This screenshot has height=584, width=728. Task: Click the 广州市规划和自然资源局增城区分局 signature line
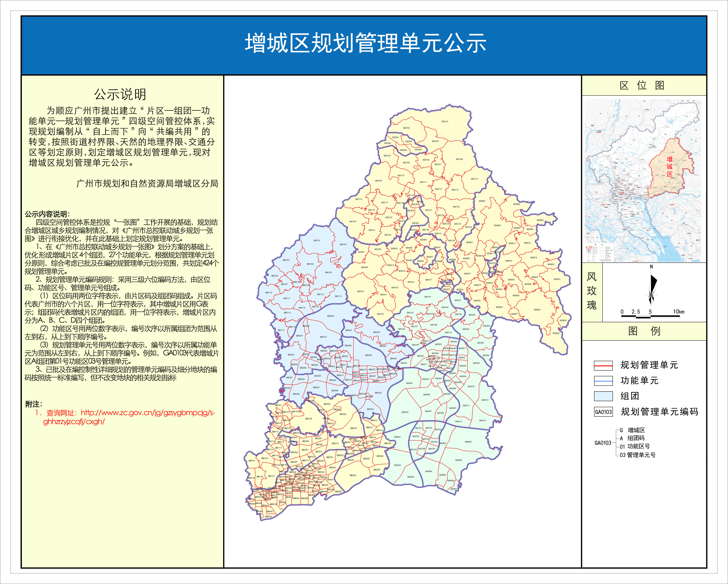pyautogui.click(x=147, y=183)
